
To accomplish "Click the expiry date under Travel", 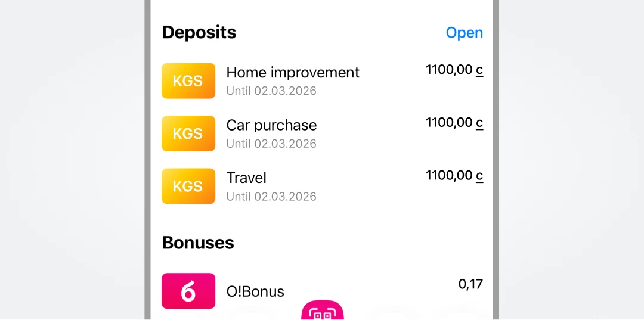I will point(271,197).
